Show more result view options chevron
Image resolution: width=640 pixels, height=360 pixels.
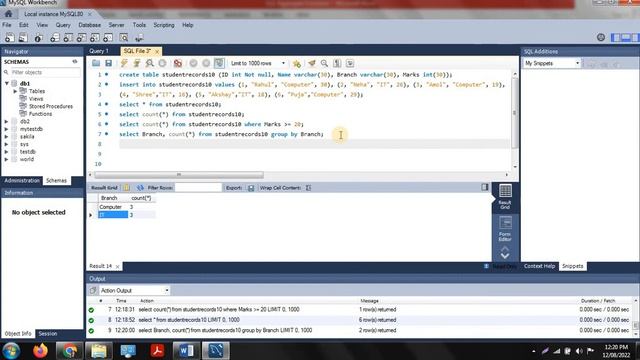[x=505, y=256]
